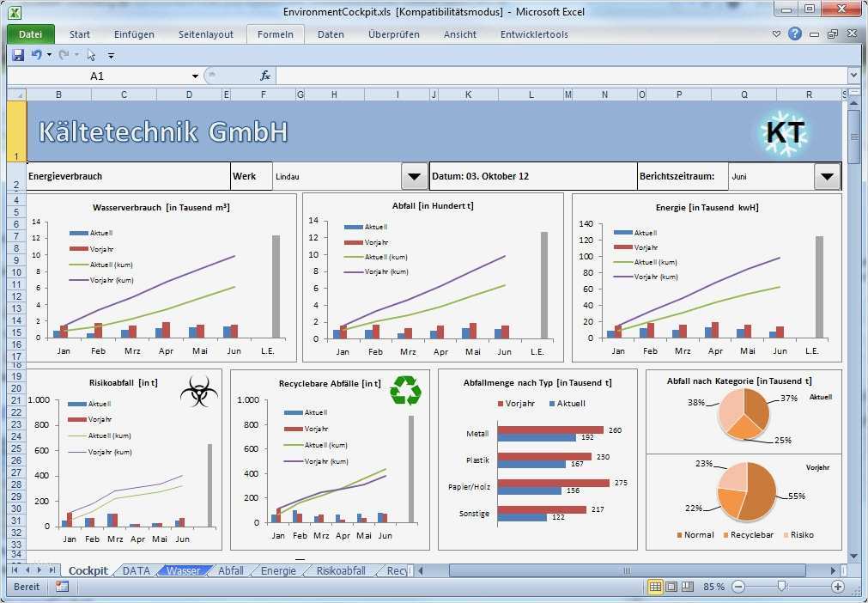Select the Cockpit sheet tab

pos(88,570)
